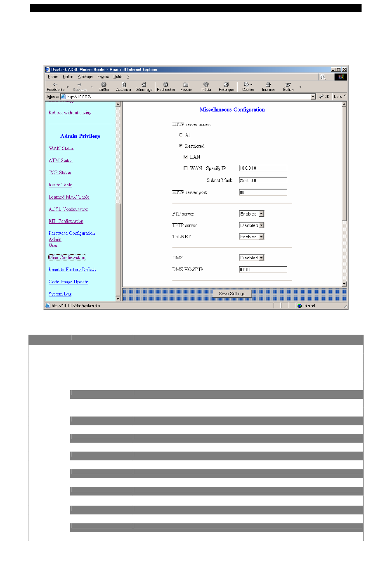Click the Suivante forward arrow icon
This screenshot has width=392, height=573.
(x=79, y=84)
